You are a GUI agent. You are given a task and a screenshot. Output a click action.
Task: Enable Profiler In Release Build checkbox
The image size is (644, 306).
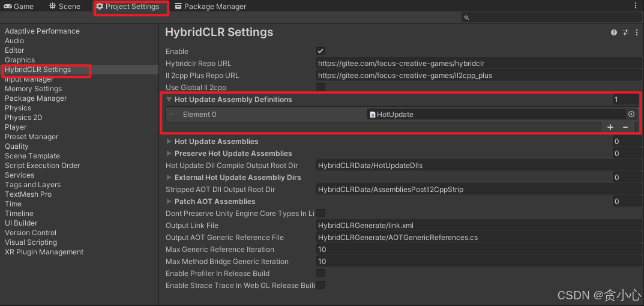(x=320, y=273)
